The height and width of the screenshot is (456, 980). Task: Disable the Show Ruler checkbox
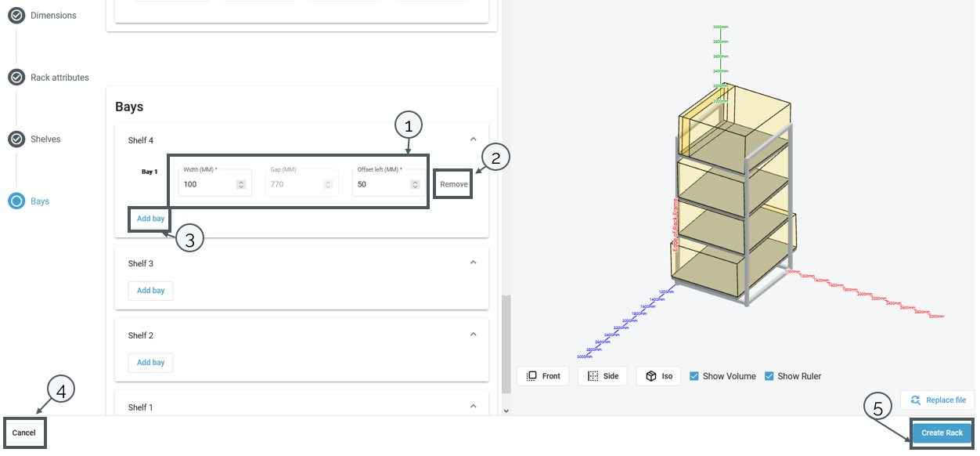(x=769, y=376)
